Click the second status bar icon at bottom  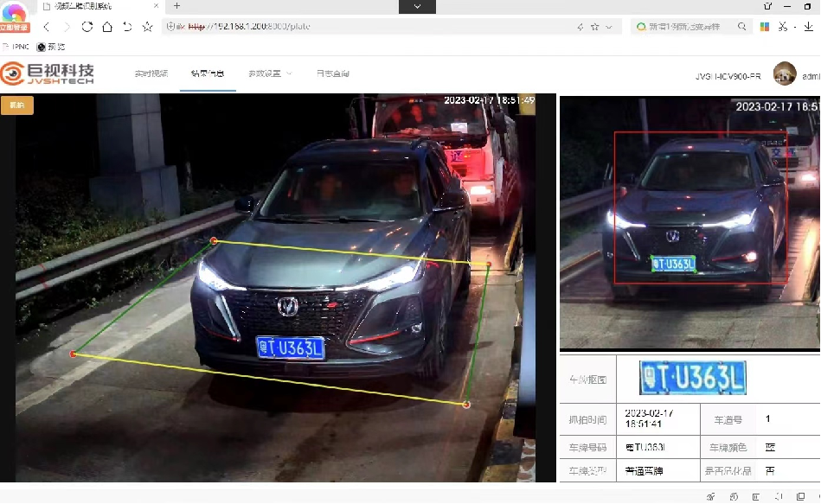734,497
